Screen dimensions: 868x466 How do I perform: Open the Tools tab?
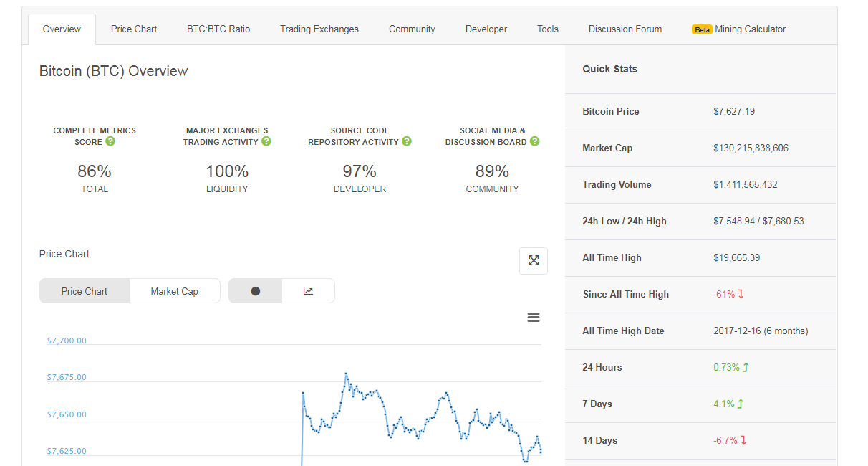coord(548,29)
